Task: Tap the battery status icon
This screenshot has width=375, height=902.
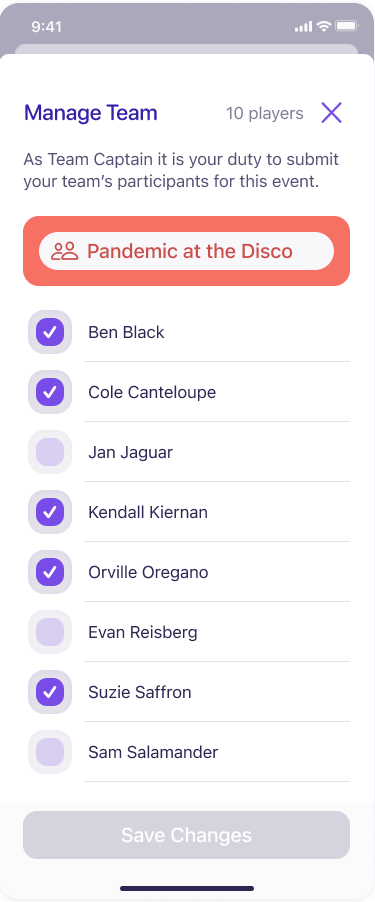Action: click(347, 26)
